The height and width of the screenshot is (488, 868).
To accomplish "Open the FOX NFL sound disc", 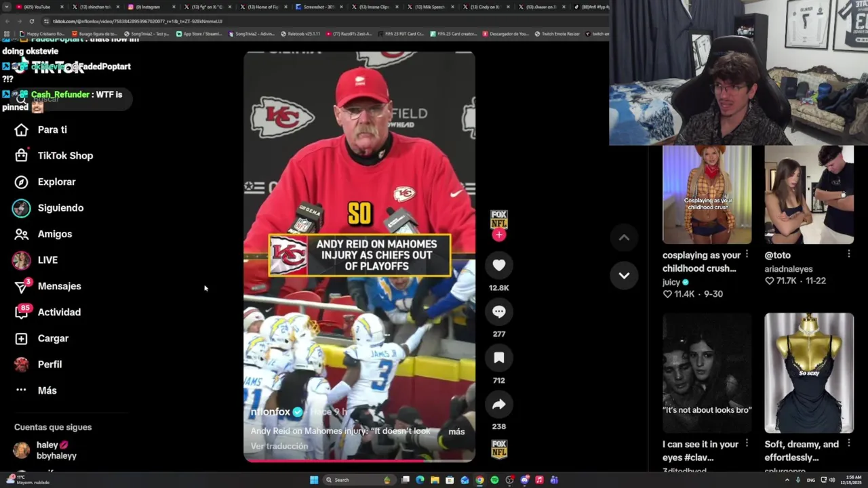I will 499,449.
